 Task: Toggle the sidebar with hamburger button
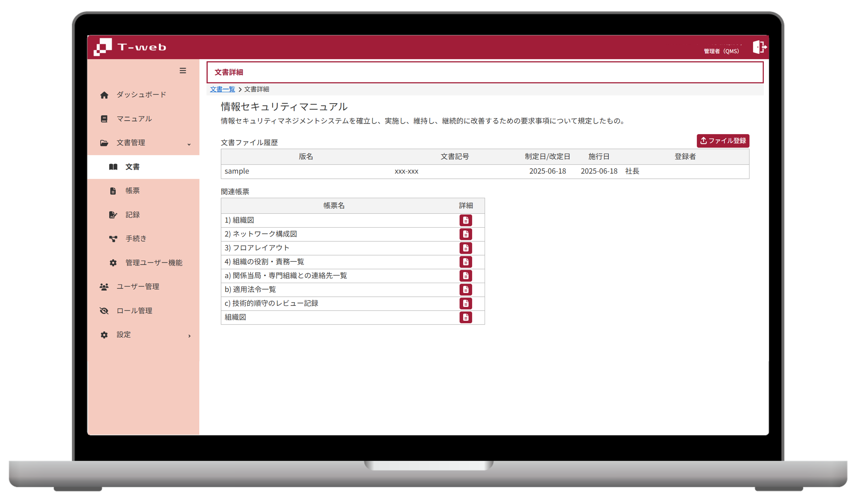click(x=183, y=71)
